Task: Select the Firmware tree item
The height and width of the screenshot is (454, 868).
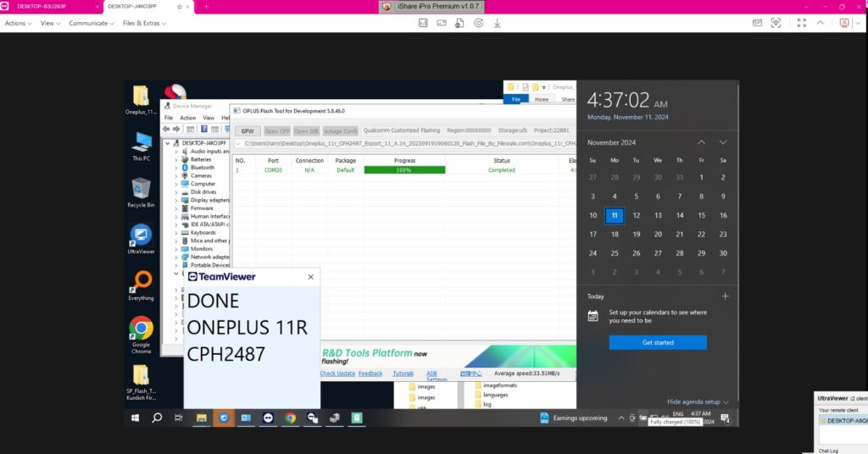Action: [202, 208]
